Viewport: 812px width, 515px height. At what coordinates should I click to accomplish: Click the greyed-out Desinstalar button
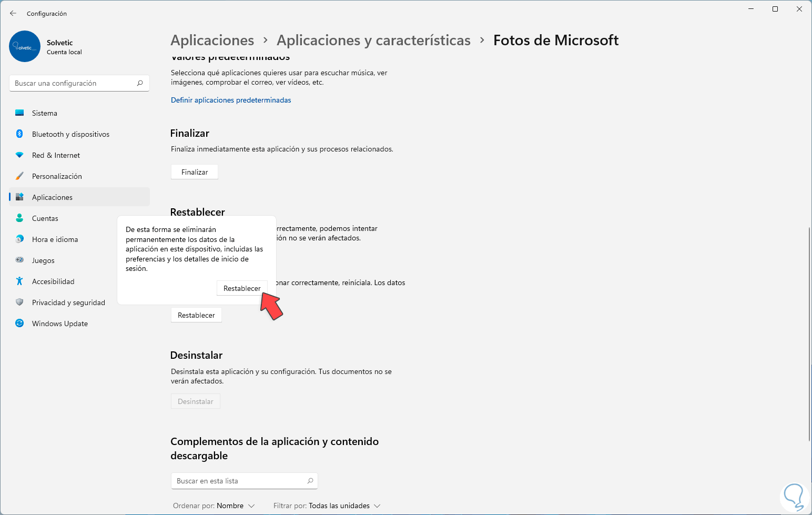196,401
